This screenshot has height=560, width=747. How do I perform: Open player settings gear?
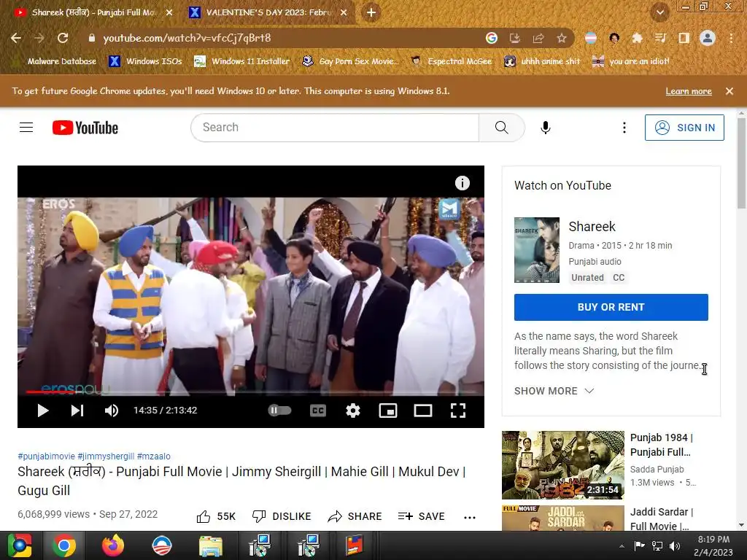pos(352,411)
